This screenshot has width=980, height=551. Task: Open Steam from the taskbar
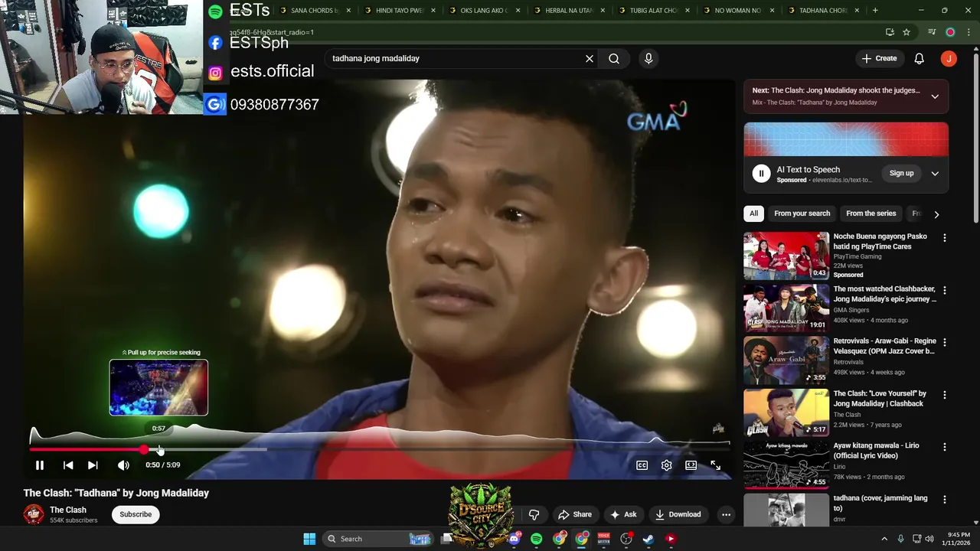tap(648, 539)
